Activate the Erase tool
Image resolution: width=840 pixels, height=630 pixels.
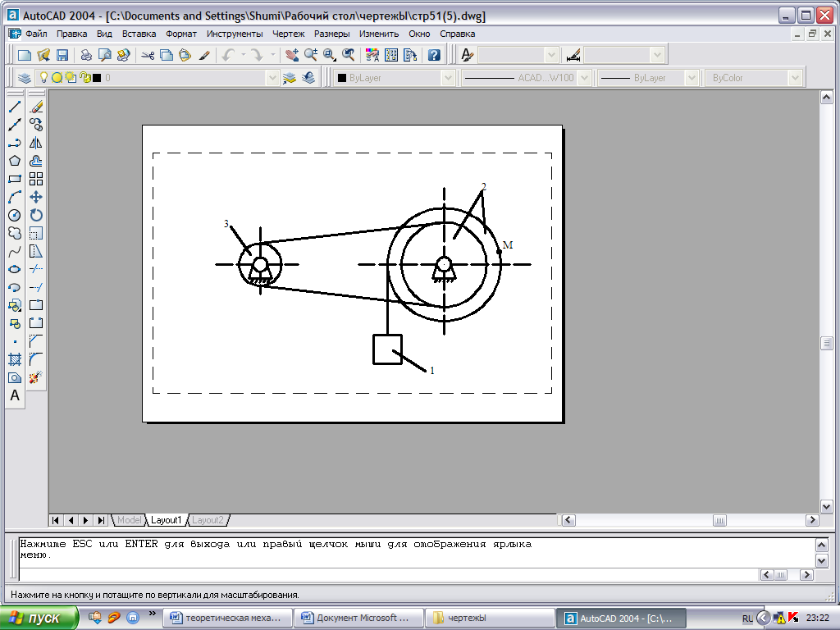point(36,107)
